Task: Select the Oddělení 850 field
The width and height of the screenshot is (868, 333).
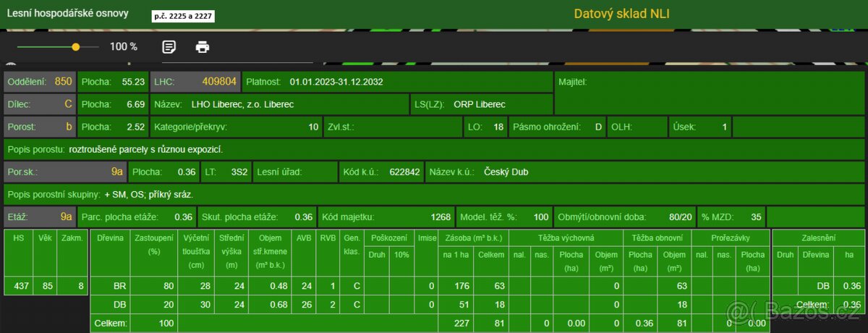Action: 40,82
